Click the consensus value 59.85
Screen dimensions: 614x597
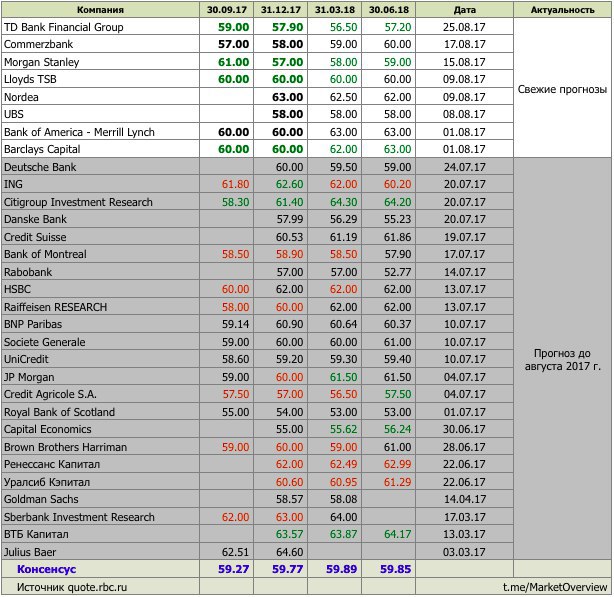coord(395,570)
